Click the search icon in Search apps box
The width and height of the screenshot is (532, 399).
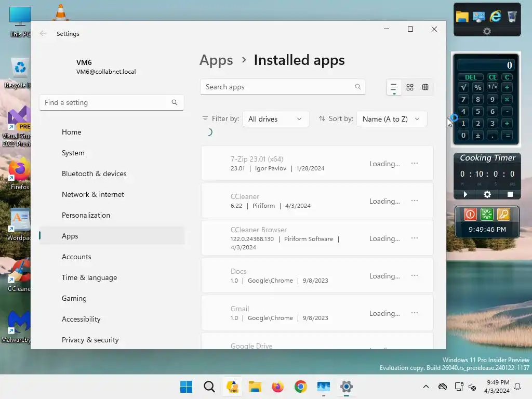(x=357, y=87)
